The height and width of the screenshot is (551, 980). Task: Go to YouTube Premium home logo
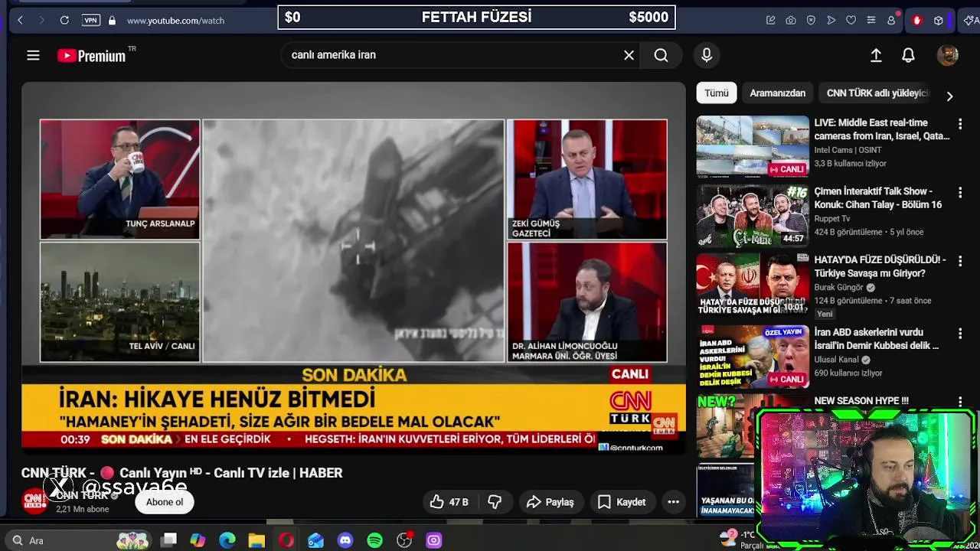(x=92, y=55)
